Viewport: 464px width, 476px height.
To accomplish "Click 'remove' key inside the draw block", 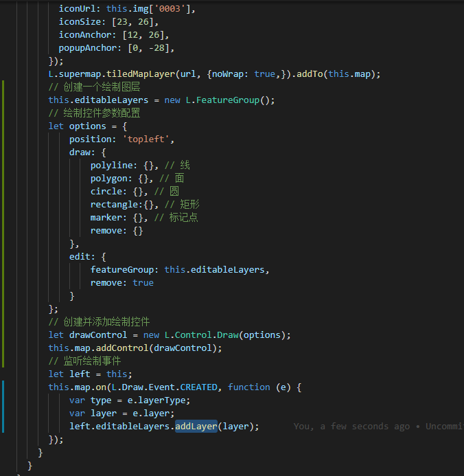I will [x=106, y=230].
